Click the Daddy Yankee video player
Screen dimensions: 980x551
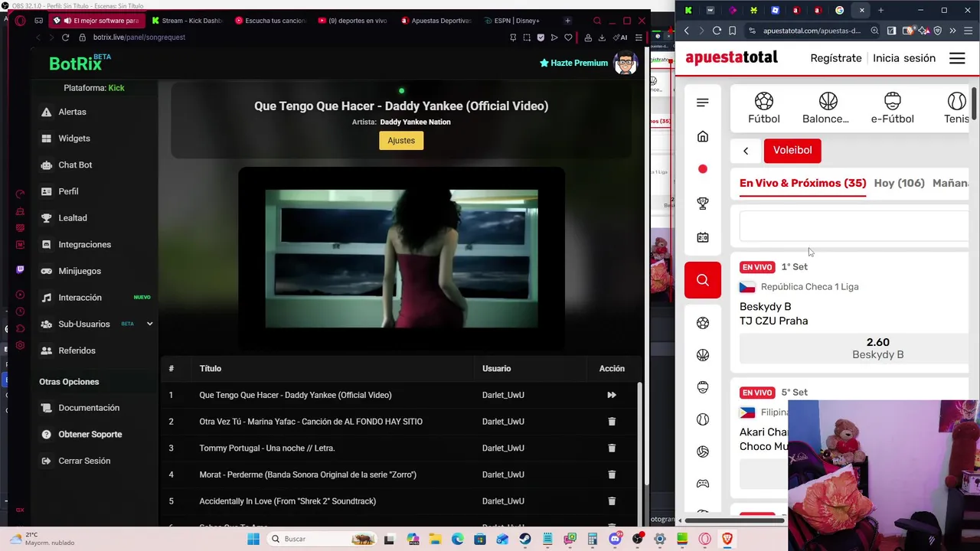401,259
